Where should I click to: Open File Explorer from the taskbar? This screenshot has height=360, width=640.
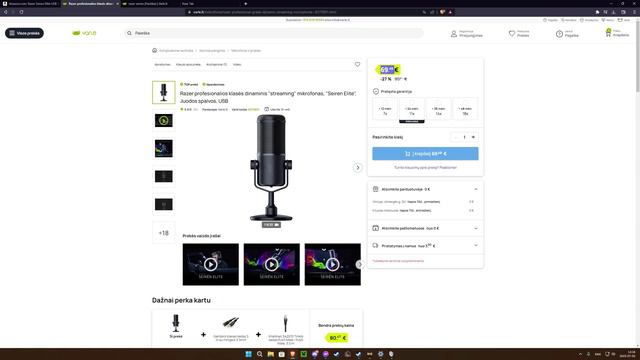270,354
